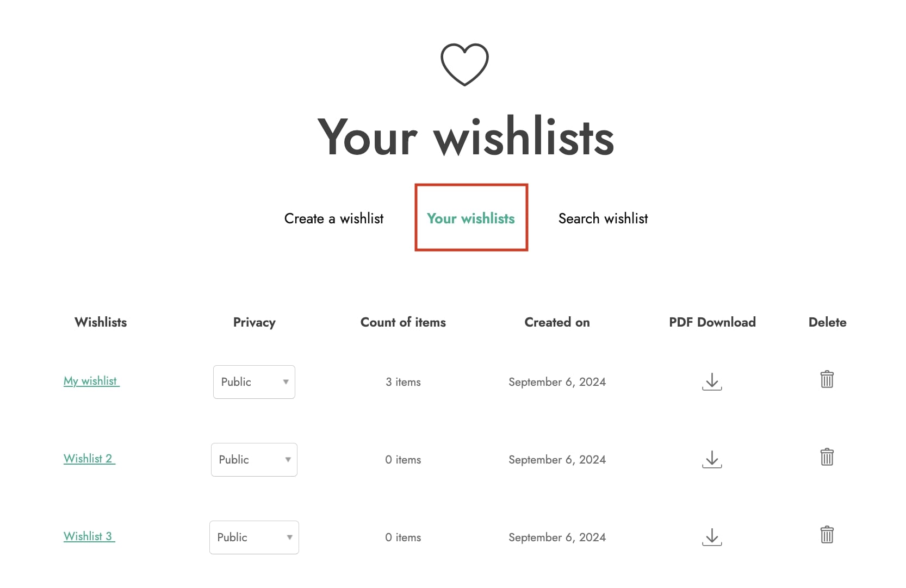Go to Search wishlist tab

click(603, 218)
